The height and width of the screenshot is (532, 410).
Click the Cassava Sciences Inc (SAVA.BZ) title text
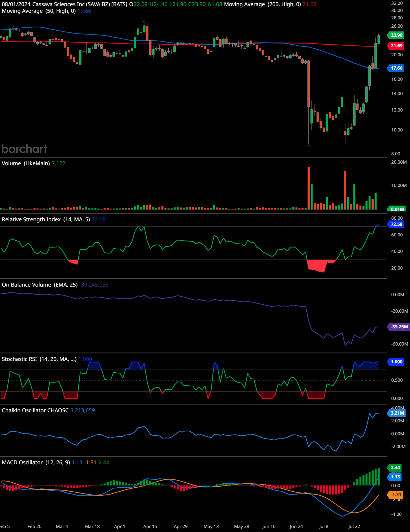click(x=71, y=4)
